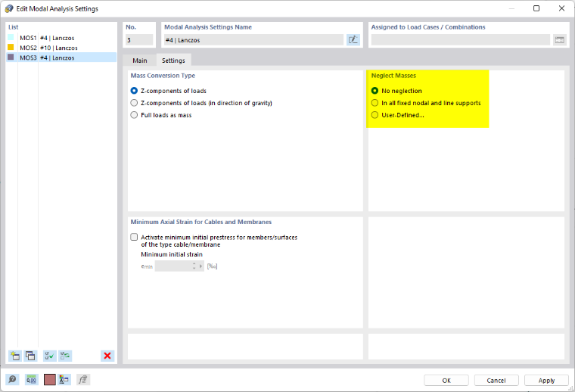Click the No. field showing 3
Screen dimensions: 575x392
139,40
